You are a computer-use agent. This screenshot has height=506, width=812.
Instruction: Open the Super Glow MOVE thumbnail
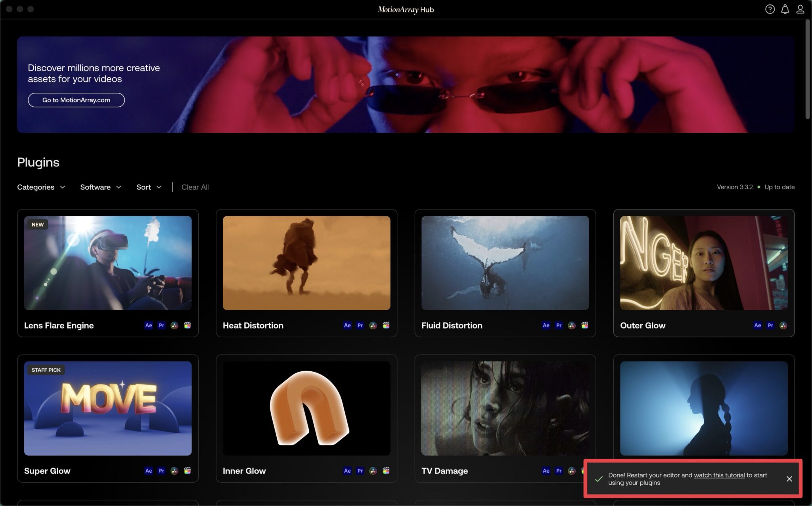coord(107,408)
